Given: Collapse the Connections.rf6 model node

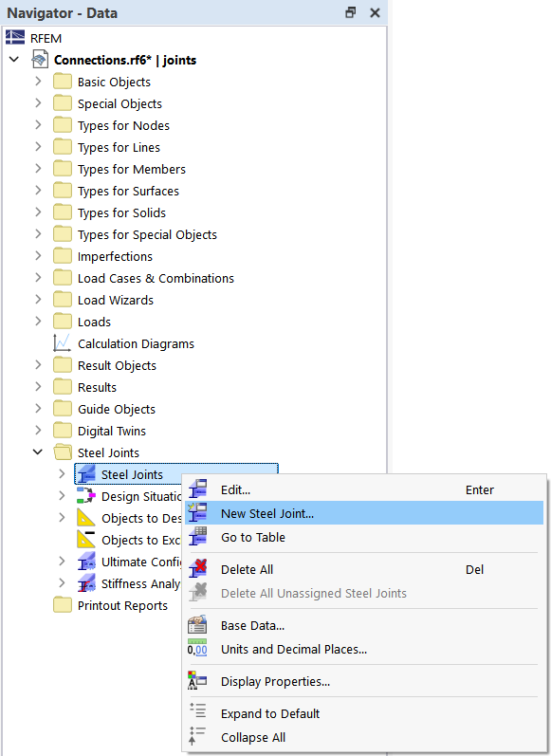Looking at the screenshot, I should 14,60.
